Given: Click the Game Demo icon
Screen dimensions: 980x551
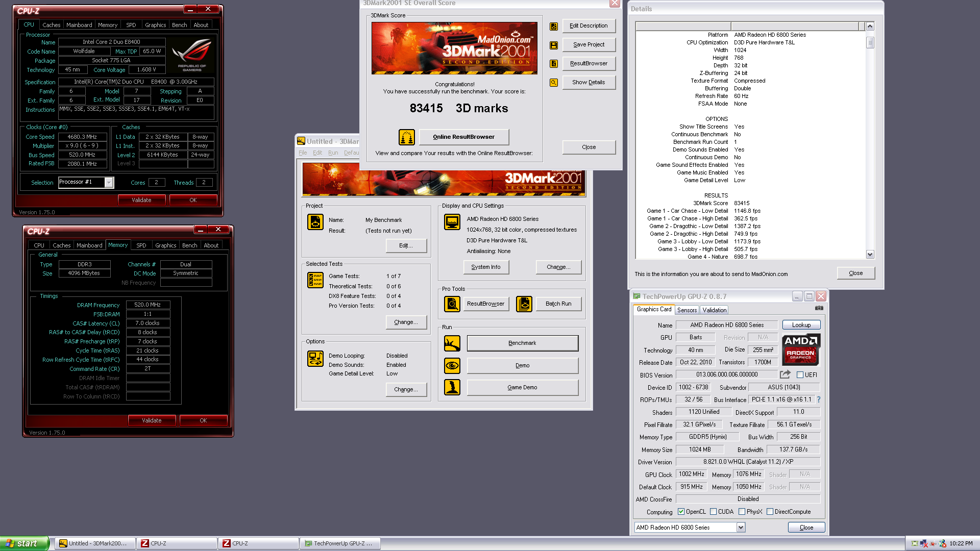Looking at the screenshot, I should [x=452, y=388].
